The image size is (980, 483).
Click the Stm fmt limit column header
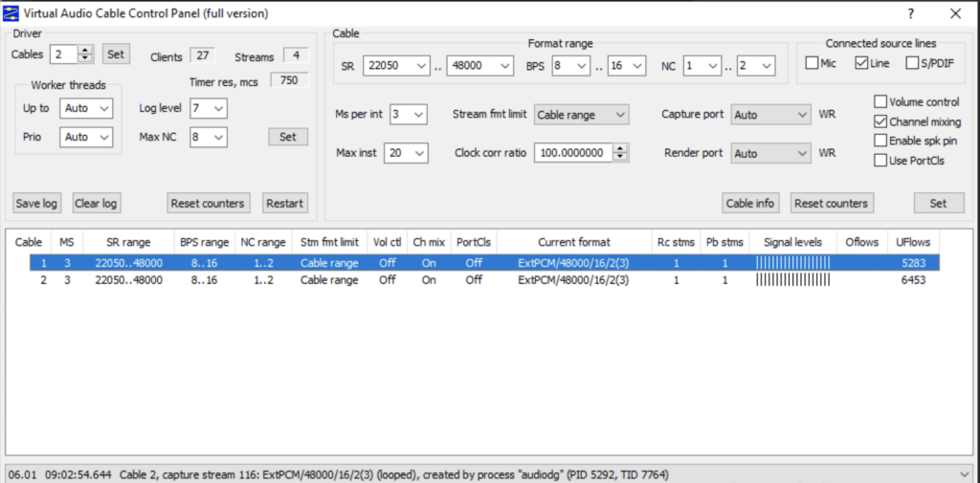coord(329,242)
